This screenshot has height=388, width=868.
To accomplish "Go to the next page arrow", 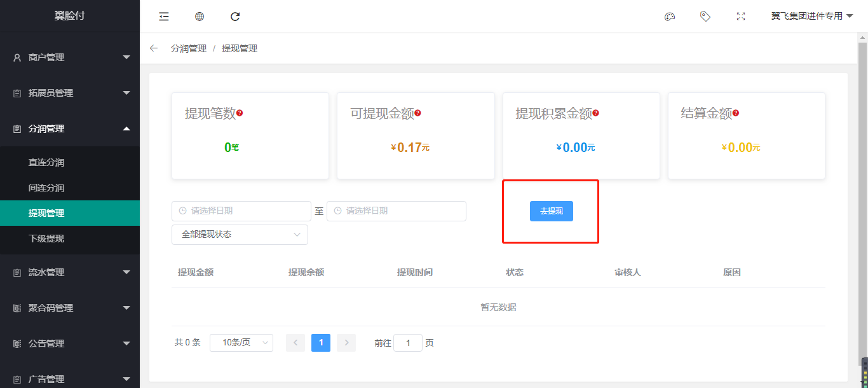I will pos(346,343).
